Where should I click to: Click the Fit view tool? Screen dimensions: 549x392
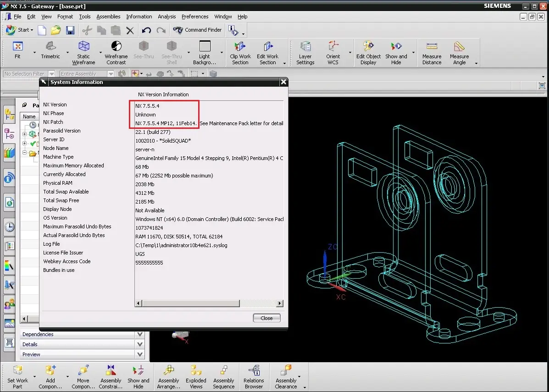pos(17,50)
